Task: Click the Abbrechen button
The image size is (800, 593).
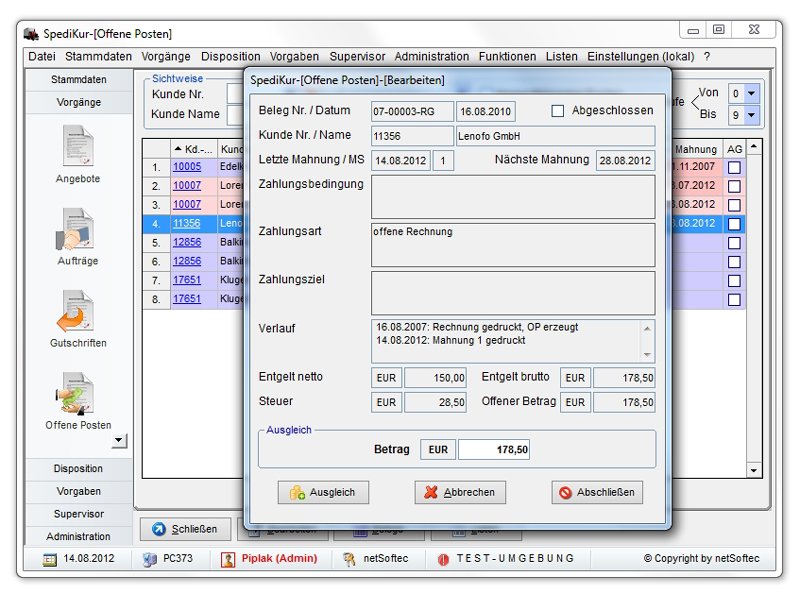Action: (x=460, y=492)
